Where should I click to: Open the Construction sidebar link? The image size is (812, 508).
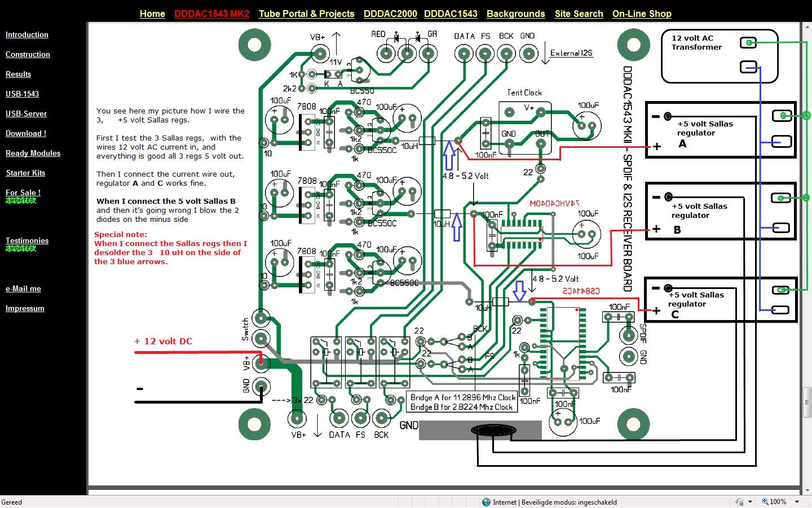pos(28,54)
